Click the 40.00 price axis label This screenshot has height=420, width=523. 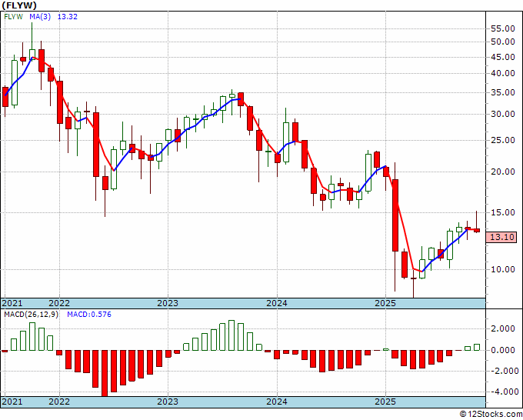503,73
